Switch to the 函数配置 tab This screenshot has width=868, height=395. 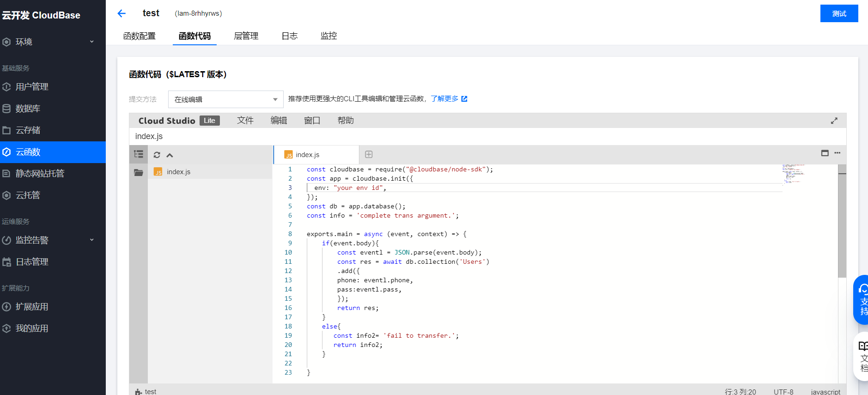tap(140, 36)
